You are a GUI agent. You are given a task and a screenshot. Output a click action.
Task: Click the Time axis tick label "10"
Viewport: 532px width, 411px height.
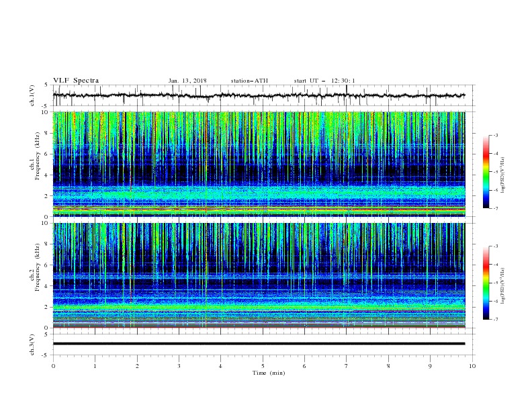(472, 366)
